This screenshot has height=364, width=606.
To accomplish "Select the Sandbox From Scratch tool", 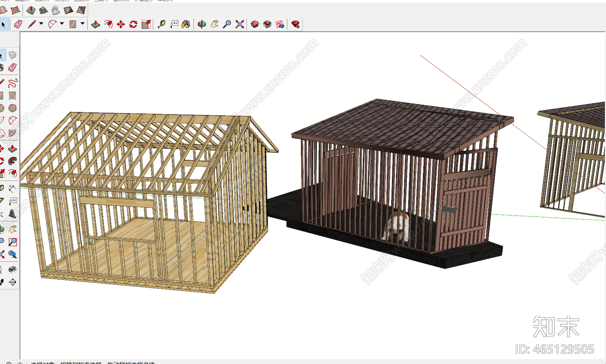I will tap(16, 10).
